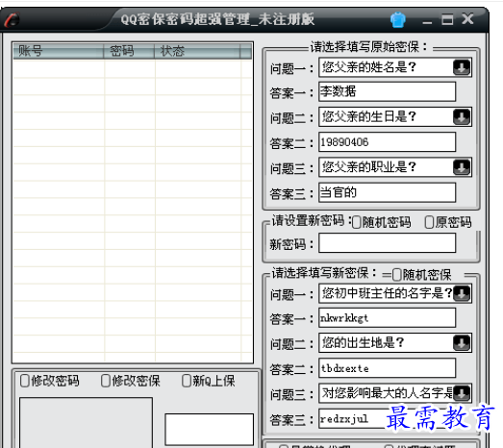503x448 pixels.
Task: Click the 状态 column header
Action: coord(197,51)
